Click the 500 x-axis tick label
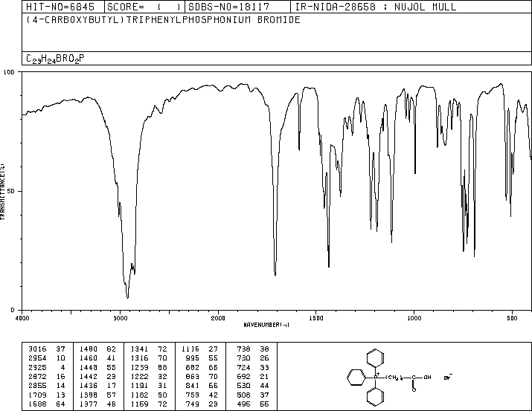 click(512, 318)
